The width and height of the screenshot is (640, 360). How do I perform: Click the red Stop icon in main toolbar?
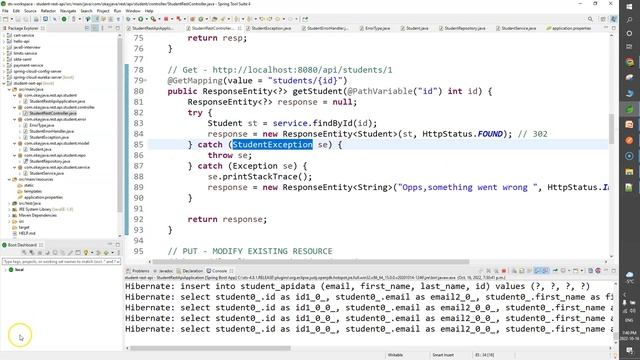pyautogui.click(x=166, y=19)
